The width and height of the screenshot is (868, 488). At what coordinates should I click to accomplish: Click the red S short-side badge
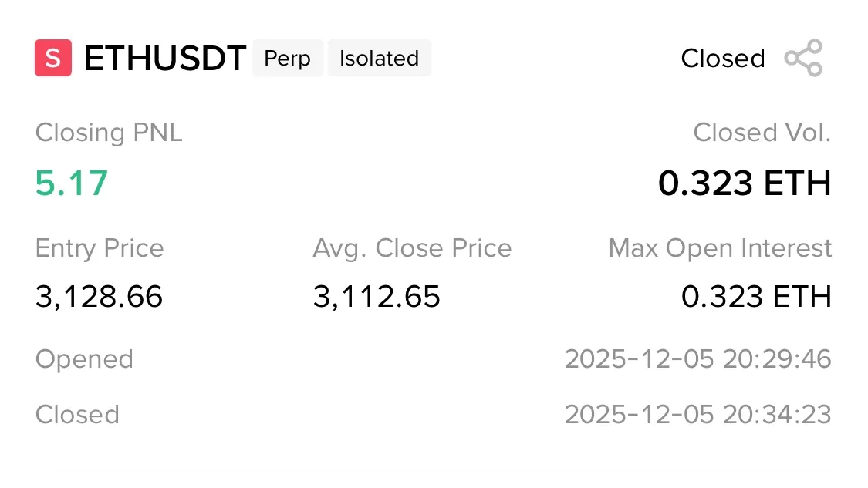coord(53,59)
